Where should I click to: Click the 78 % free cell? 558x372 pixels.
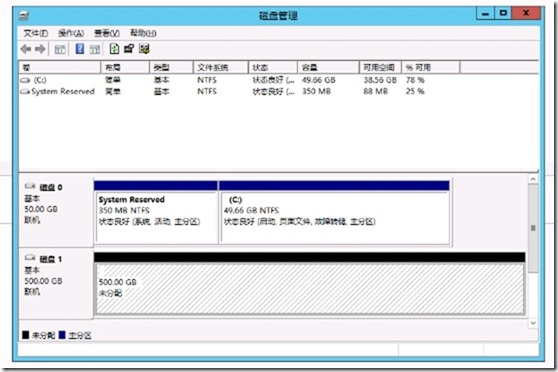415,80
